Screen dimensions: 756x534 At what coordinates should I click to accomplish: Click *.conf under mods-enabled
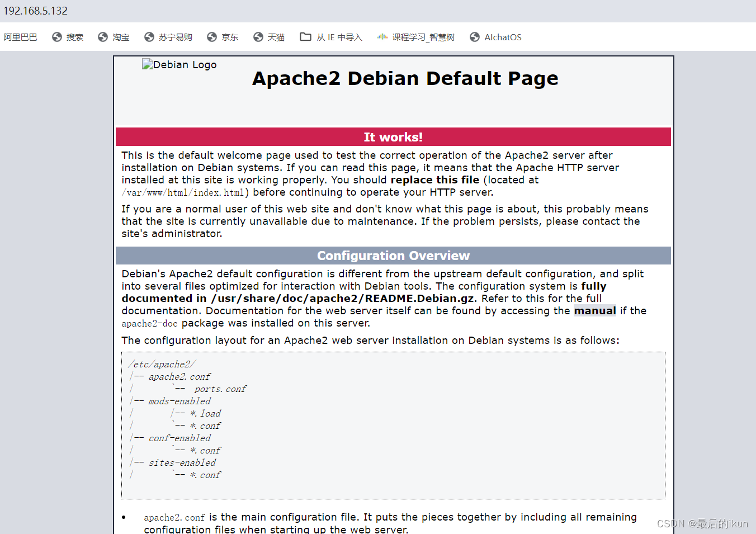pos(205,426)
